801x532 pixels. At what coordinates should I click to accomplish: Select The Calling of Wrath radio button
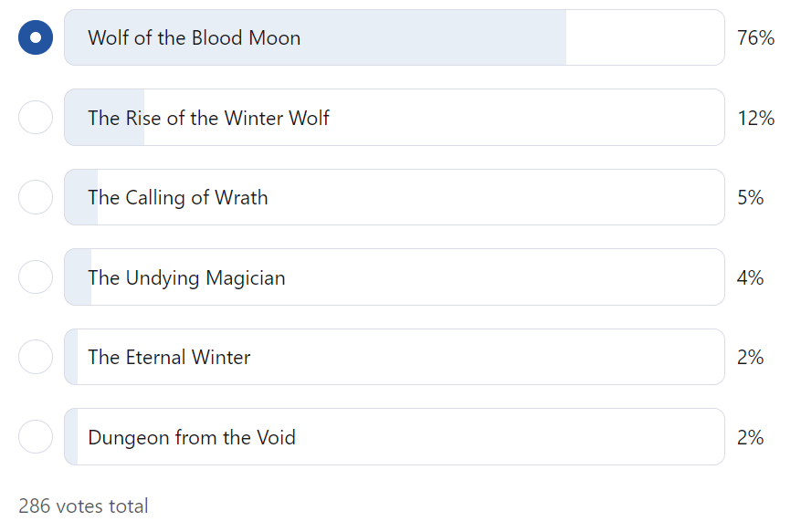pos(35,197)
